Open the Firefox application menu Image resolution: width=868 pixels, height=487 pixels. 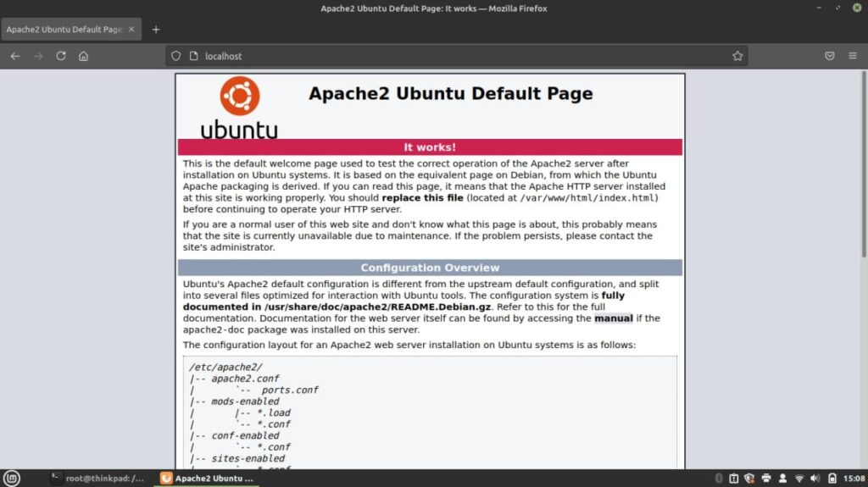(853, 56)
